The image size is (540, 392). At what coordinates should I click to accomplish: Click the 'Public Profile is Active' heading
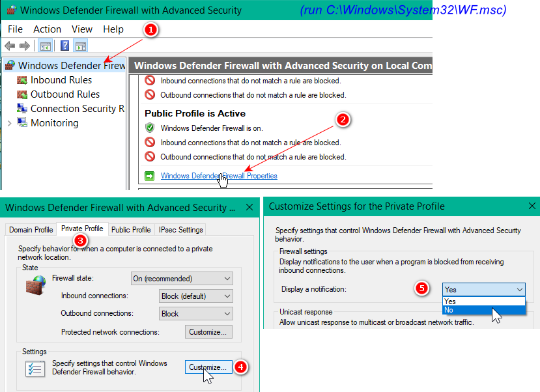(x=195, y=113)
